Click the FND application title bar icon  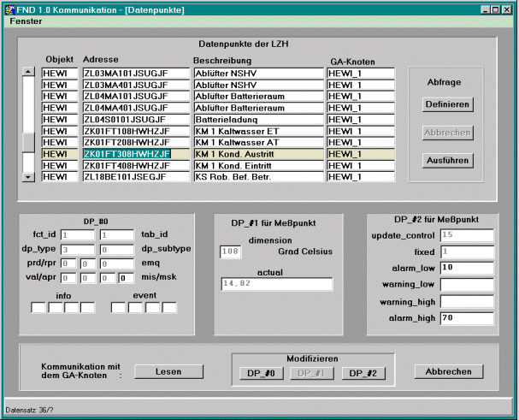[x=10, y=10]
